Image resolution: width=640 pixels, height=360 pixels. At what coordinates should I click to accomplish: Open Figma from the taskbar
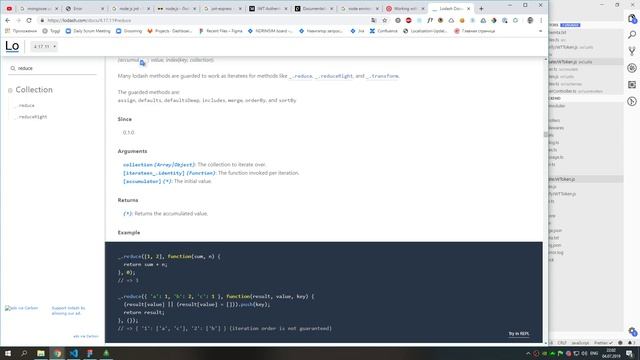pyautogui.click(x=90, y=353)
